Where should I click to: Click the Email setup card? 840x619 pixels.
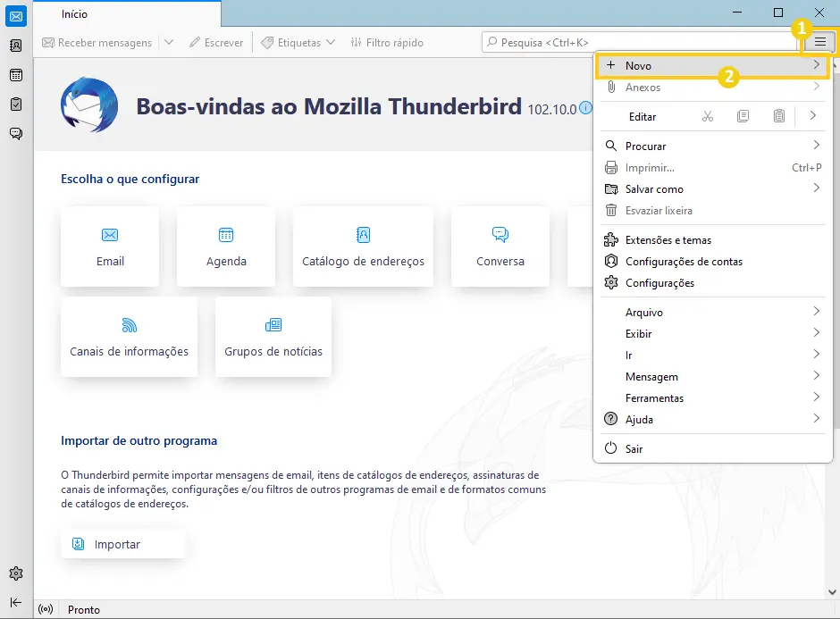coord(110,247)
